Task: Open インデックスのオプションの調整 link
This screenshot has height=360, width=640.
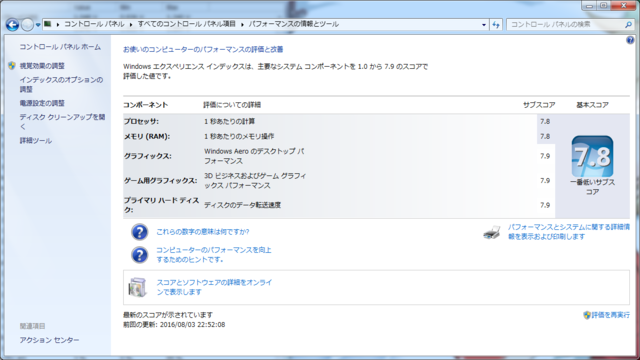Action: tap(61, 84)
